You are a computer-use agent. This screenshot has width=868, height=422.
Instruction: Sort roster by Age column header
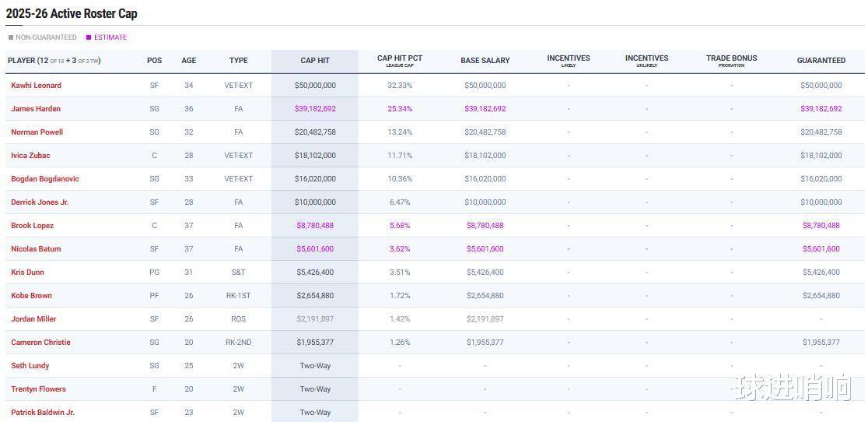(189, 61)
